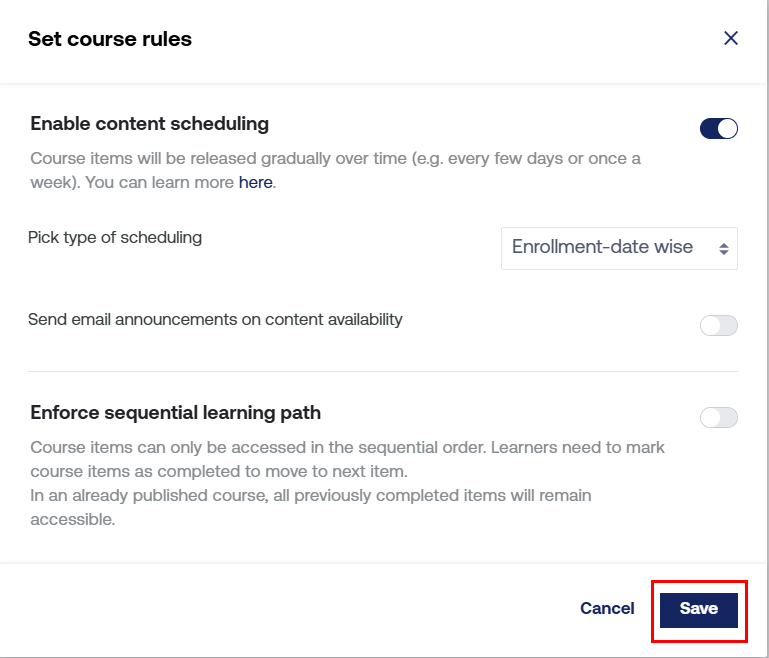Image resolution: width=769 pixels, height=658 pixels.
Task: Save the course rules
Action: (x=698, y=609)
